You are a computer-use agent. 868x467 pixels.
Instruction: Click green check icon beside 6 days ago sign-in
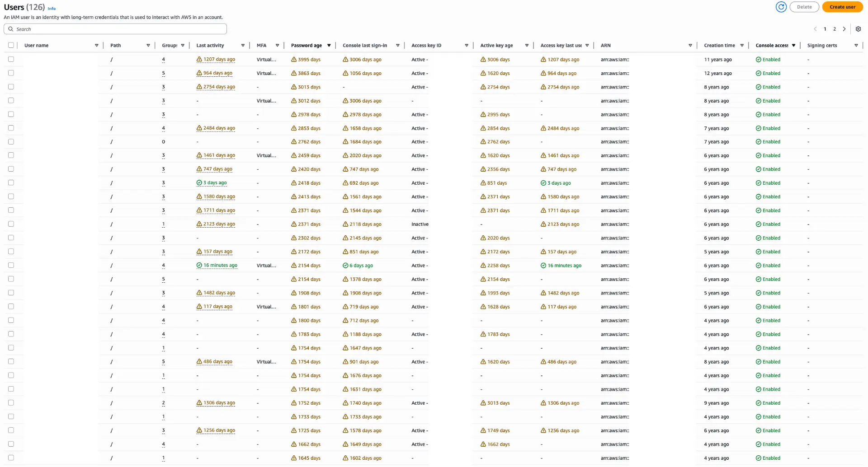(x=345, y=266)
